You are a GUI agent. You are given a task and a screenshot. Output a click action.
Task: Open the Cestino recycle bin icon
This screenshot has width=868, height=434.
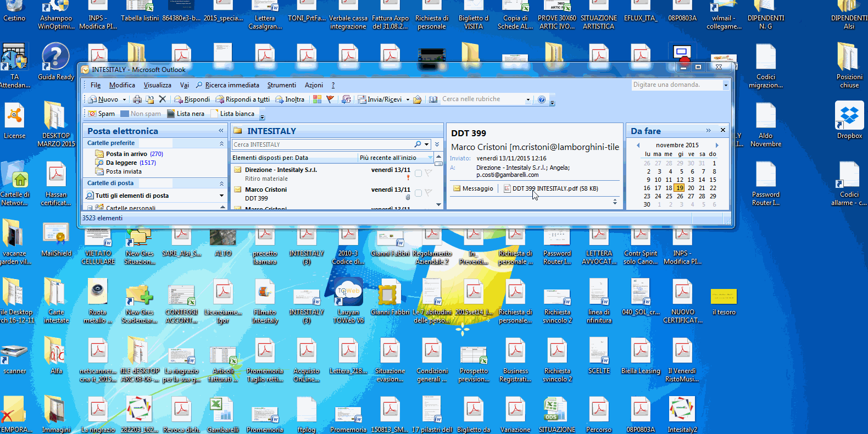pyautogui.click(x=14, y=11)
